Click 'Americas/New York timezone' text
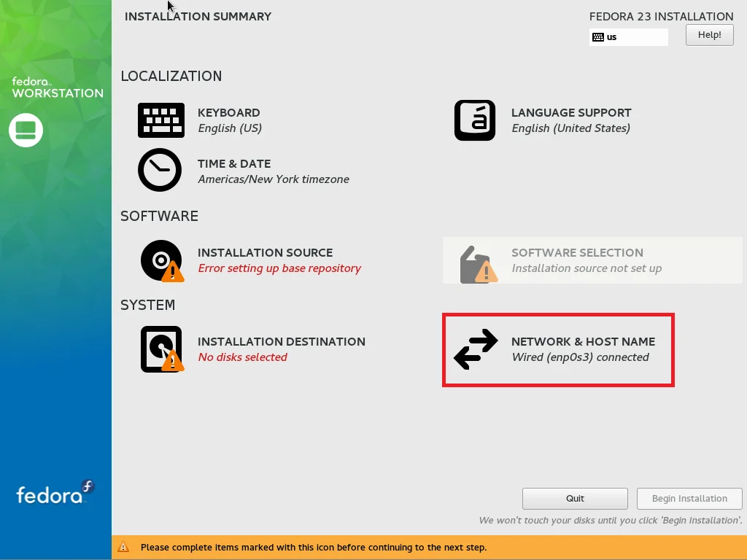Viewport: 747px width, 560px height. (x=274, y=179)
